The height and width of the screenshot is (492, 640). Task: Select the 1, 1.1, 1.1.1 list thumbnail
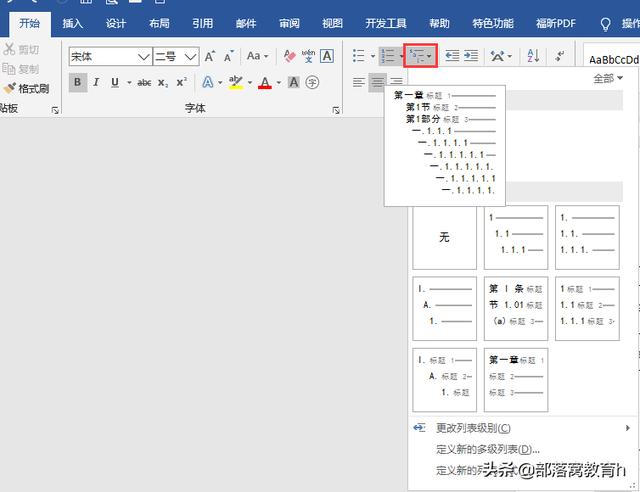(x=516, y=237)
